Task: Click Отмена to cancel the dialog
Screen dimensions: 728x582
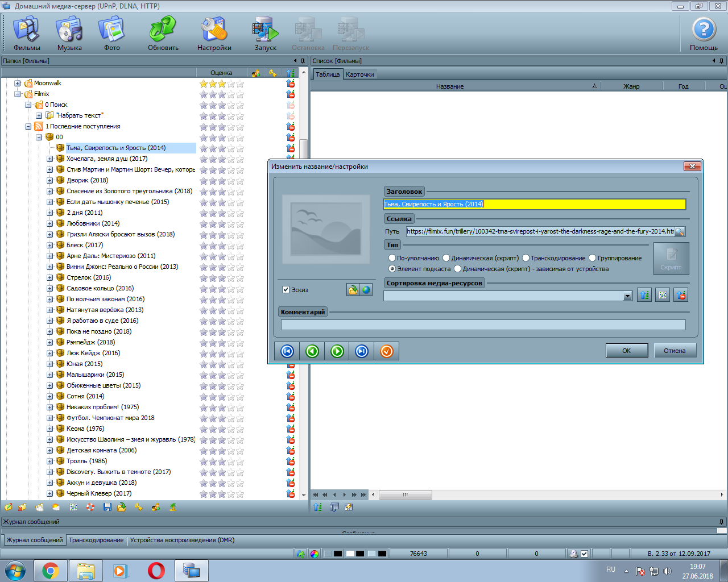Action: (x=675, y=351)
